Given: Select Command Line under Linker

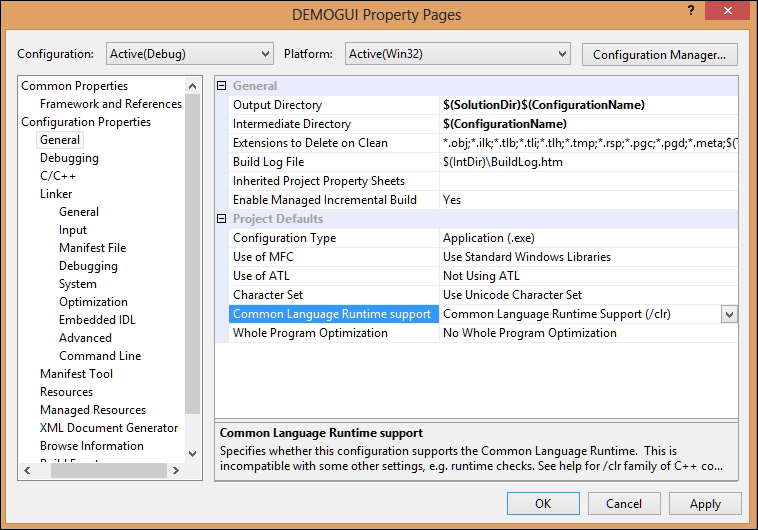Looking at the screenshot, I should click(100, 355).
